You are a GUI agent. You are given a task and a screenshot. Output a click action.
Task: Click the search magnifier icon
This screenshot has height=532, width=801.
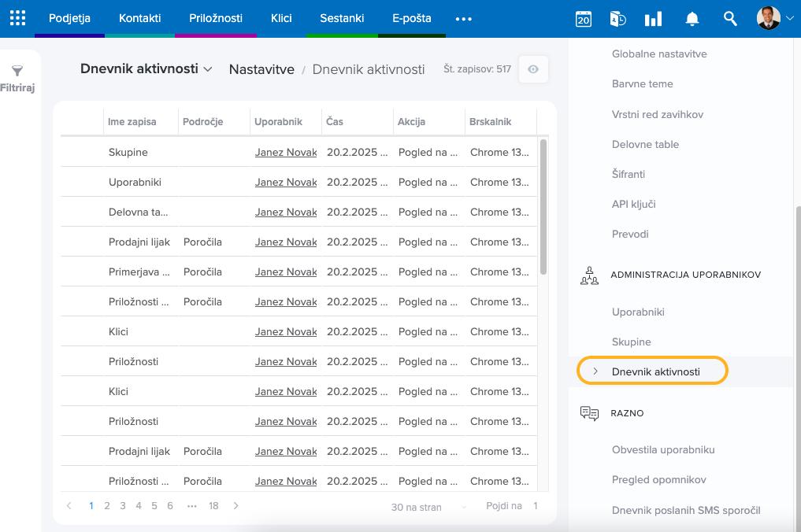(x=730, y=19)
